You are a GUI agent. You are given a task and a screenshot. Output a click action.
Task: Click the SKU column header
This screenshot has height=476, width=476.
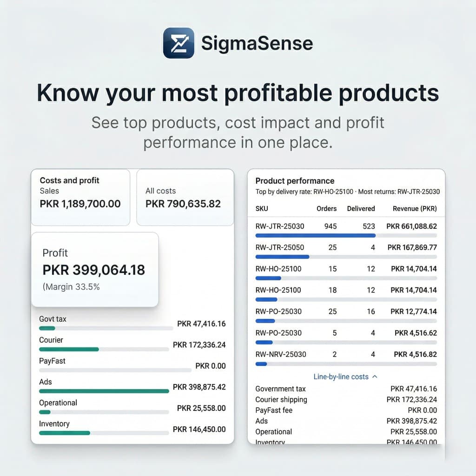coord(261,209)
